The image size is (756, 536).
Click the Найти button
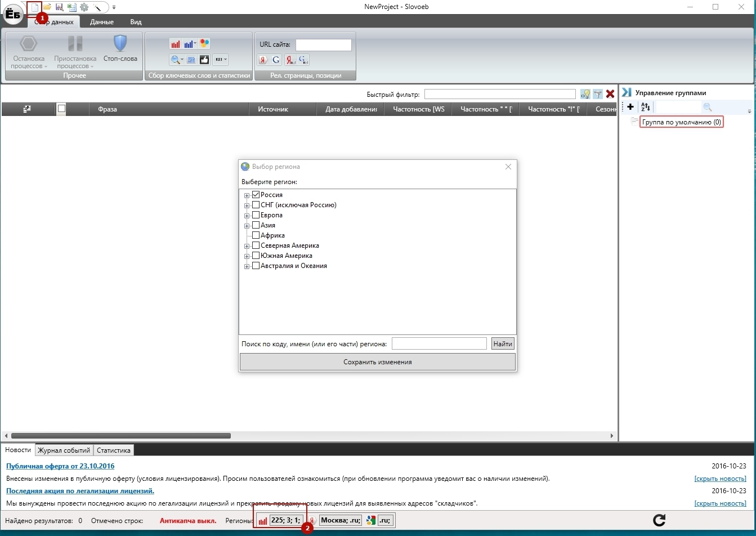pyautogui.click(x=503, y=343)
